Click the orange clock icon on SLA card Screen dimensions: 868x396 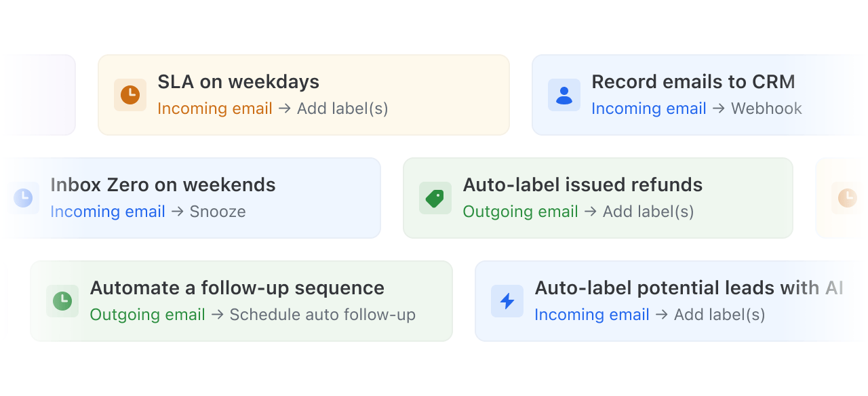(x=130, y=95)
